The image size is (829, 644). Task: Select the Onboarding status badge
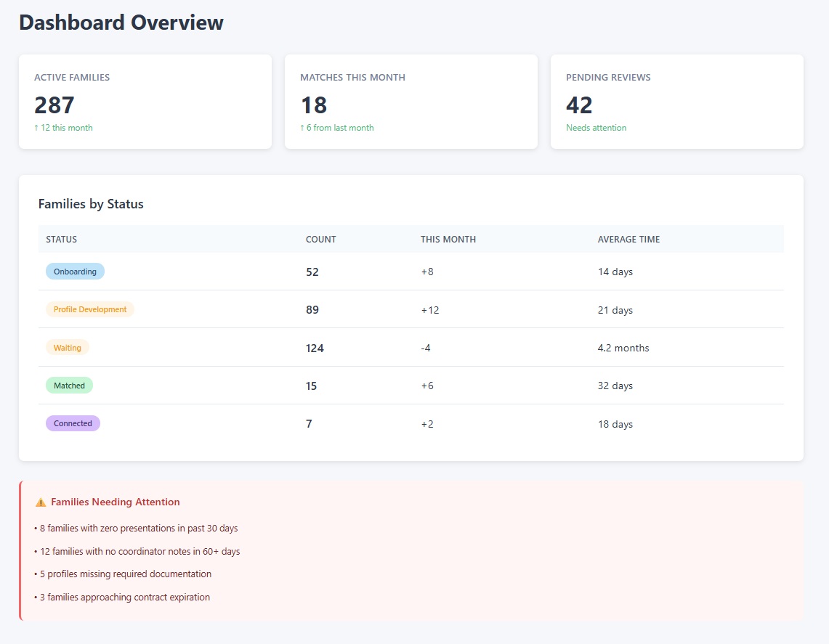click(x=75, y=272)
